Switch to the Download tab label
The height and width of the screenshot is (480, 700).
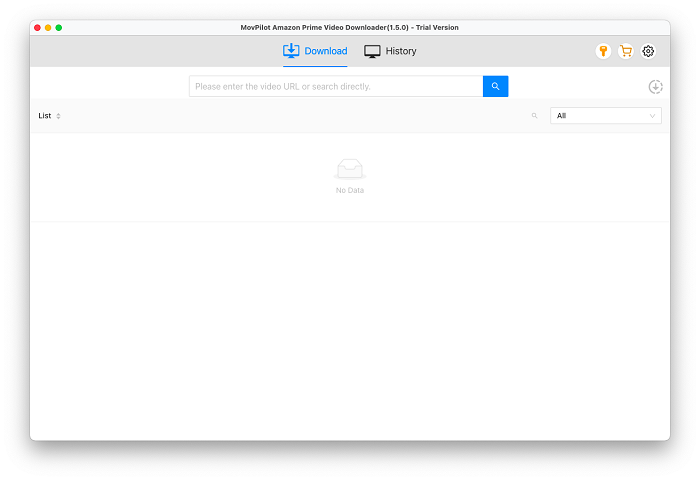pos(326,51)
